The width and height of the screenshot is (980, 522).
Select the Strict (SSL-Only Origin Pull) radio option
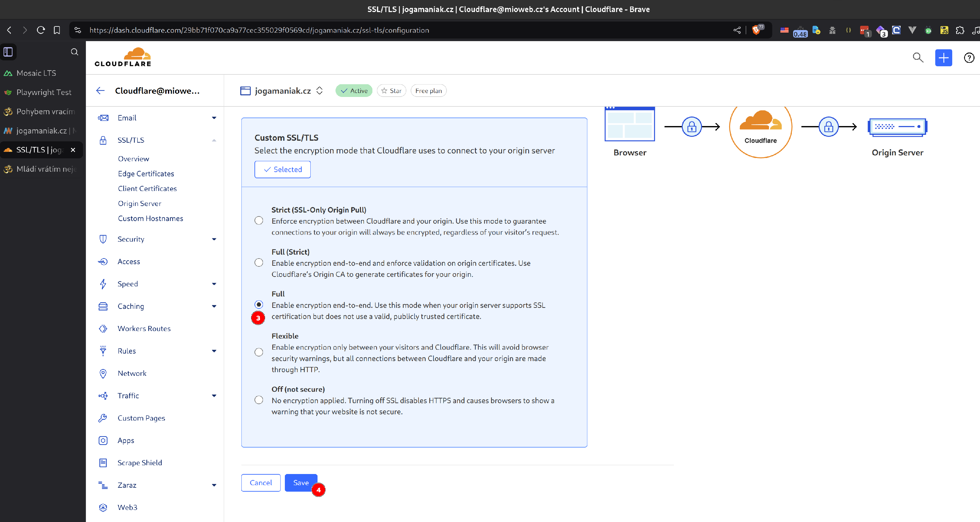point(259,220)
